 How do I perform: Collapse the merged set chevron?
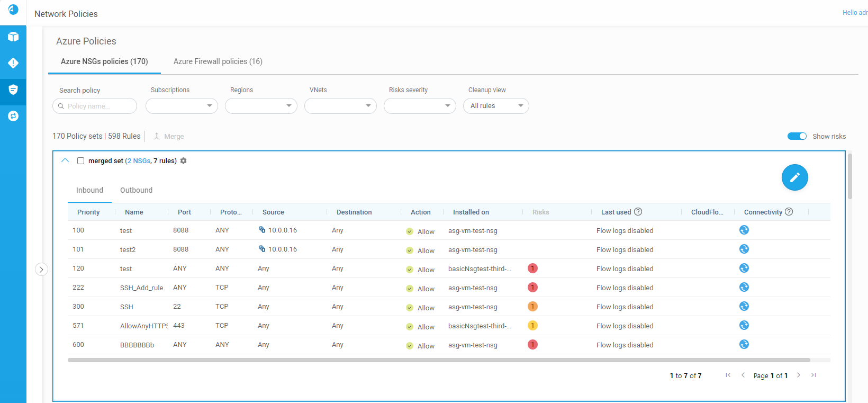(x=65, y=160)
